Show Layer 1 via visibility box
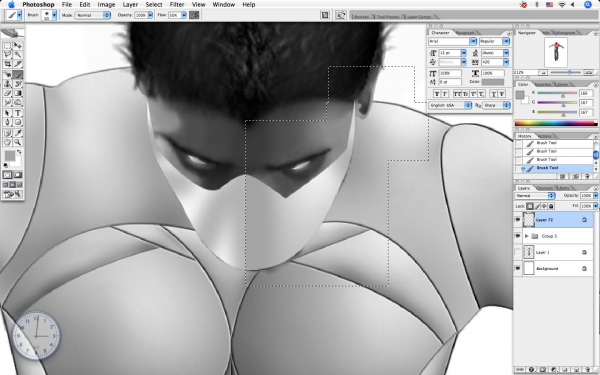 point(518,252)
